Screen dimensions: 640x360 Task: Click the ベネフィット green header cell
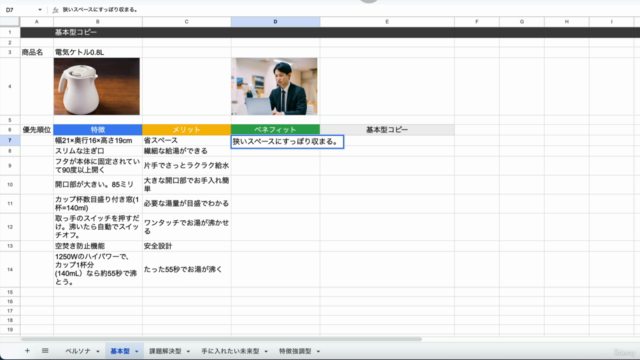pos(275,130)
